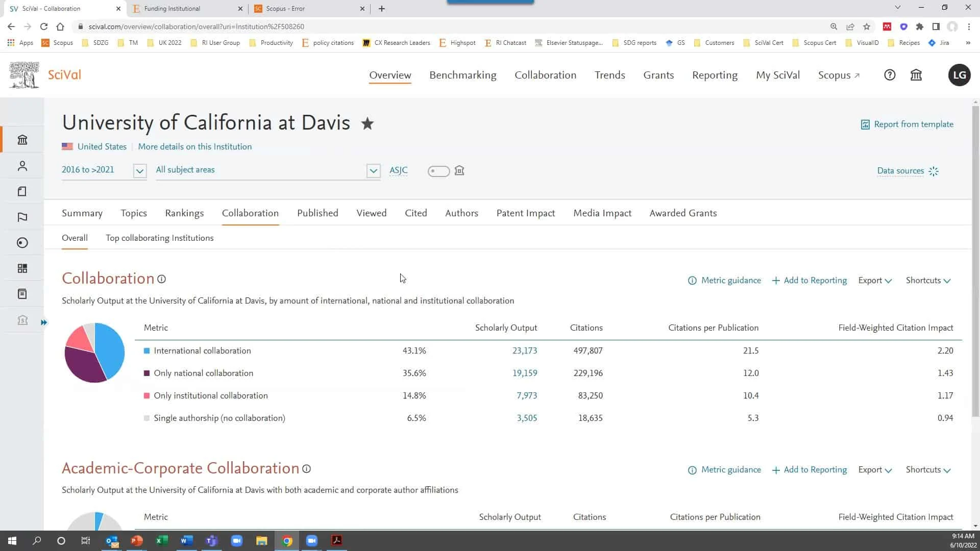The height and width of the screenshot is (551, 980).
Task: Click the Reporting module icon in sidebar
Action: (x=22, y=294)
